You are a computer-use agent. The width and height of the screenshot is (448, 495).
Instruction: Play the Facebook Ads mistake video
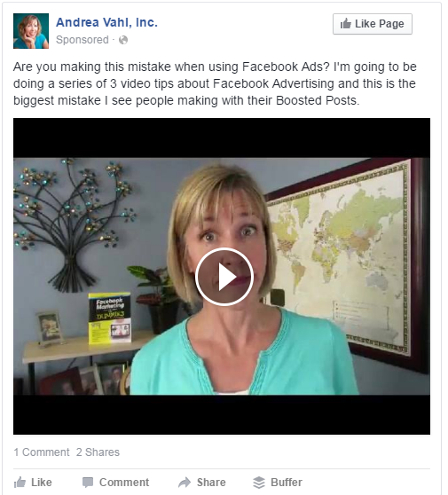click(x=224, y=277)
